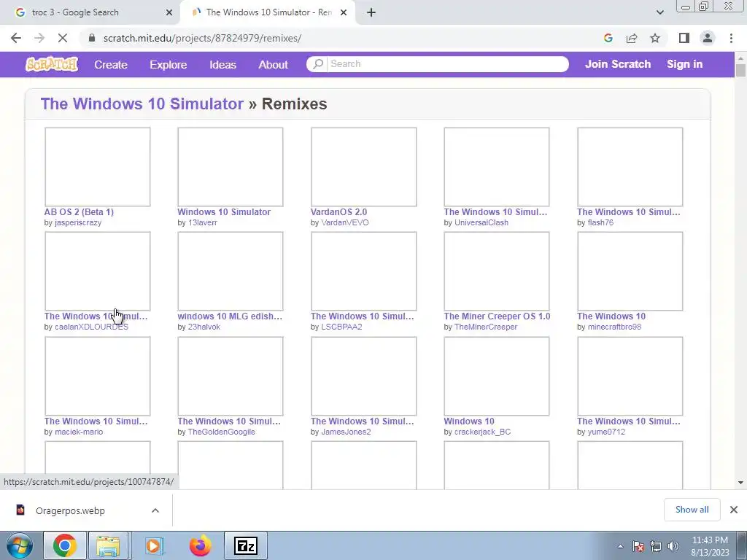Viewport: 747px width, 560px height.
Task: Open the Ideas menu item
Action: tap(223, 65)
